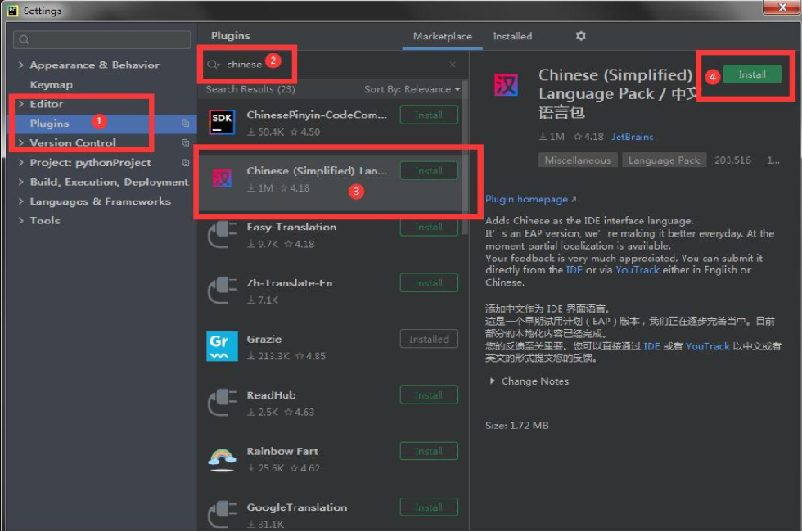Click the Easy-Translation plugin icon
802x532 pixels.
[x=222, y=235]
